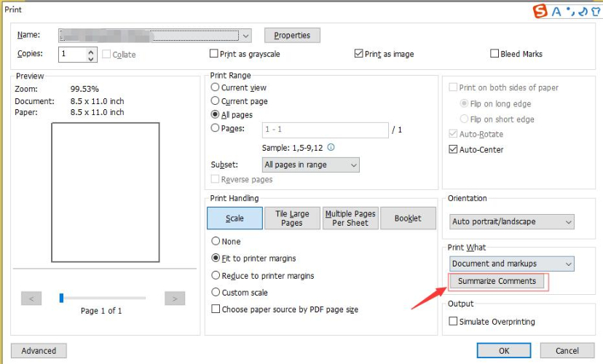Click Summarize Comments button
This screenshot has width=603, height=364.
click(x=497, y=281)
